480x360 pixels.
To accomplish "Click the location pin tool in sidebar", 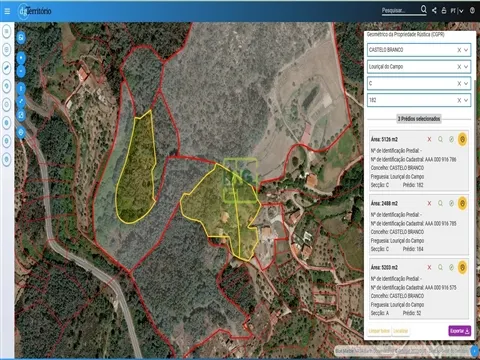I will click(7, 86).
